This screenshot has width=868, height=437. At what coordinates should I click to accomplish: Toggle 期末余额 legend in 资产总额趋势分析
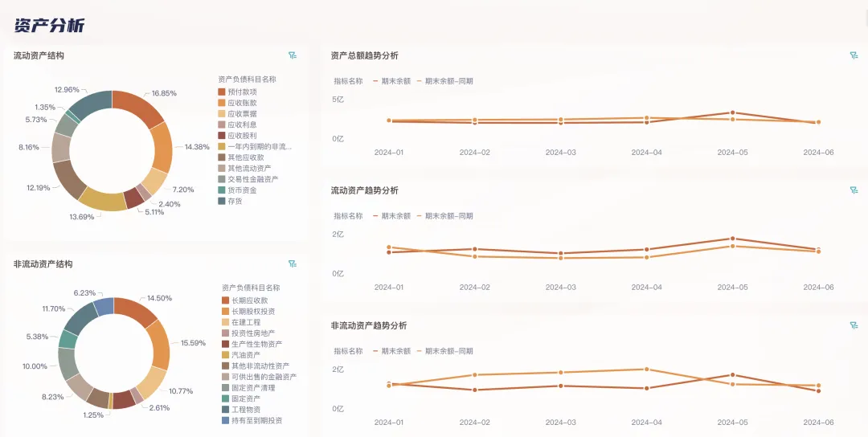pos(395,81)
